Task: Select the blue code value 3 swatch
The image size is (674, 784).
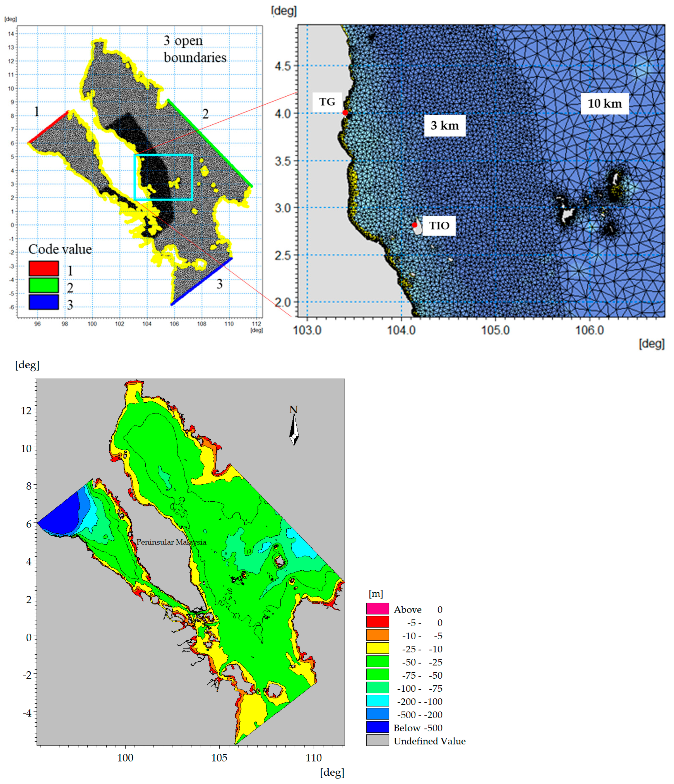Action: [44, 302]
